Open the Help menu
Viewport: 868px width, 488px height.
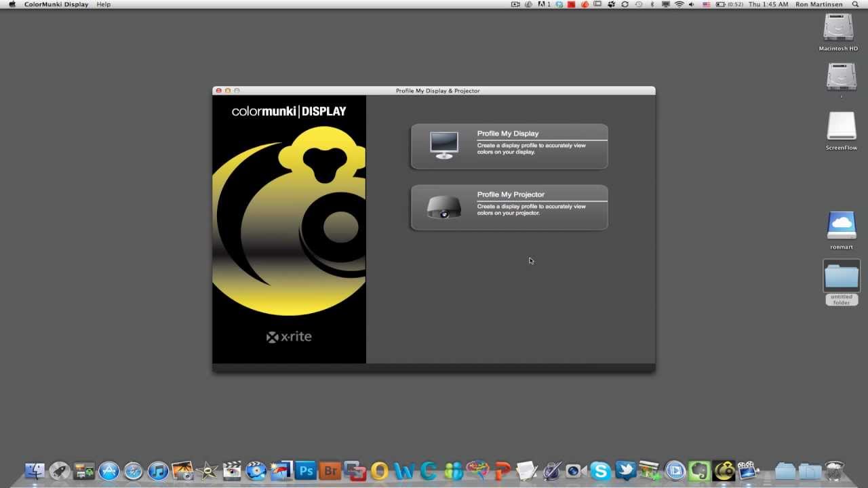pos(103,4)
